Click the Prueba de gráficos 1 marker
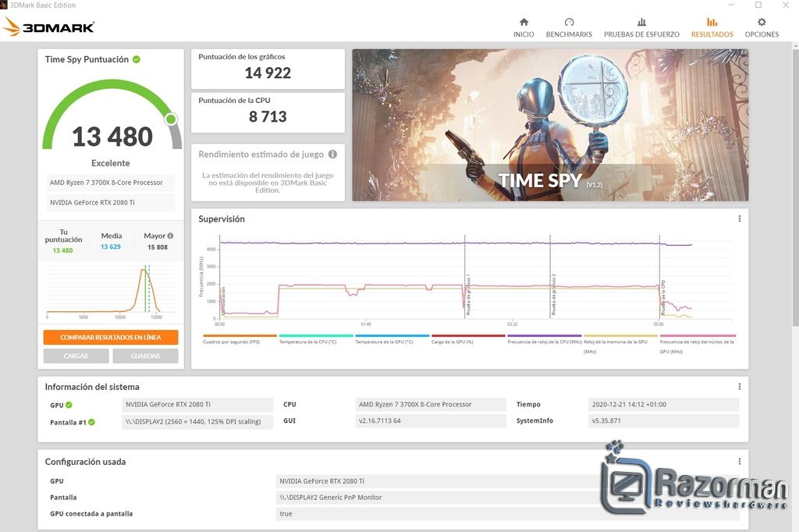 (468, 295)
